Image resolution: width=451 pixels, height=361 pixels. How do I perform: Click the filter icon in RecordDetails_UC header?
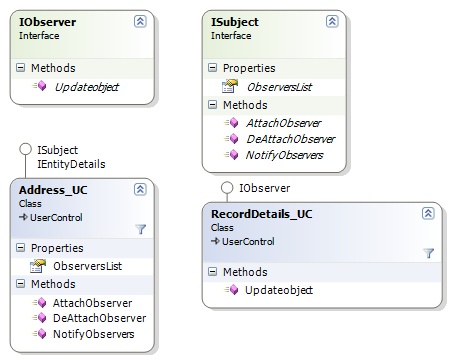(x=429, y=253)
